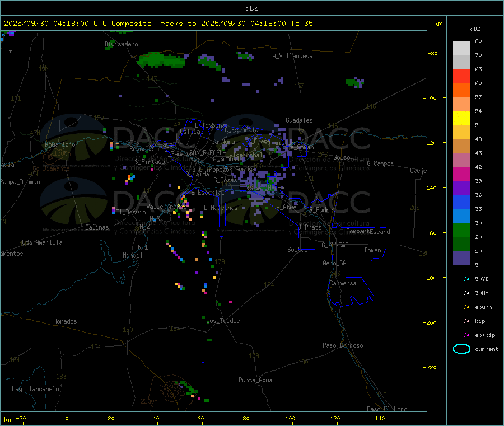The width and height of the screenshot is (504, 426).
Task: Click the dBZ legend heading
Action: tap(475, 29)
